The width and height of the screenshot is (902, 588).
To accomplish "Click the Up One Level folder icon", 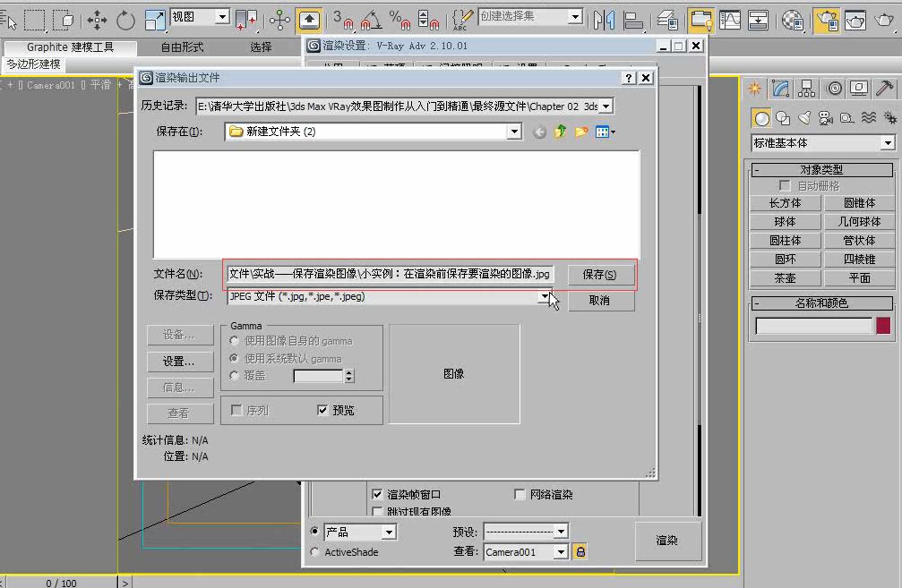I will [x=559, y=132].
